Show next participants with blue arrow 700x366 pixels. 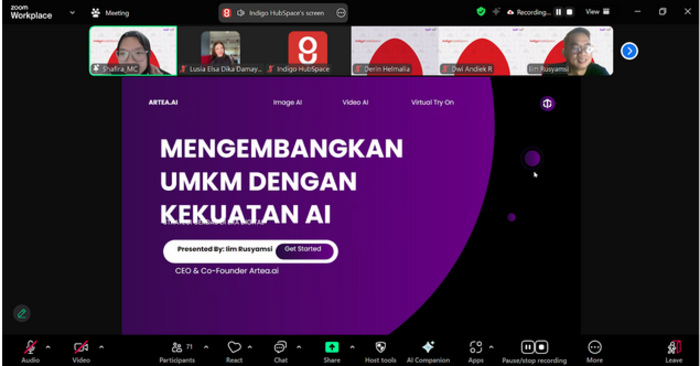[629, 51]
